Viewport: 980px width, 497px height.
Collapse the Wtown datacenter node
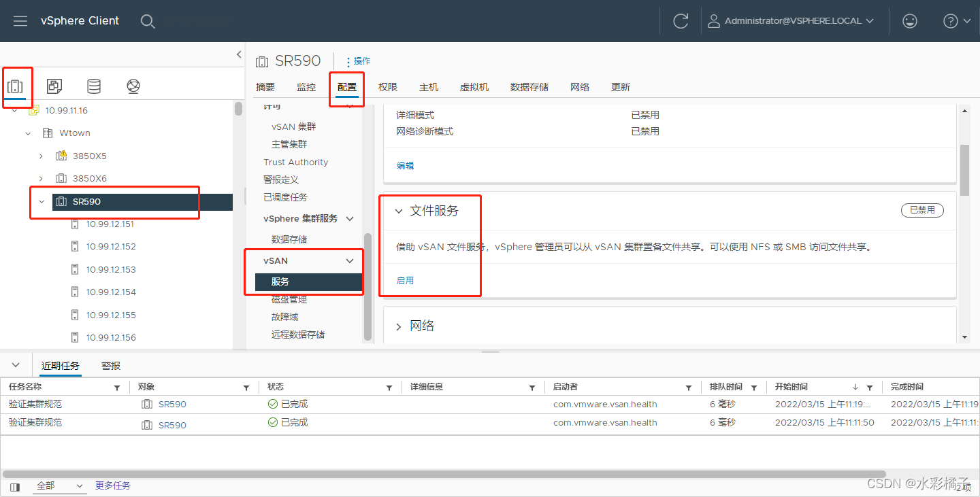[x=28, y=133]
